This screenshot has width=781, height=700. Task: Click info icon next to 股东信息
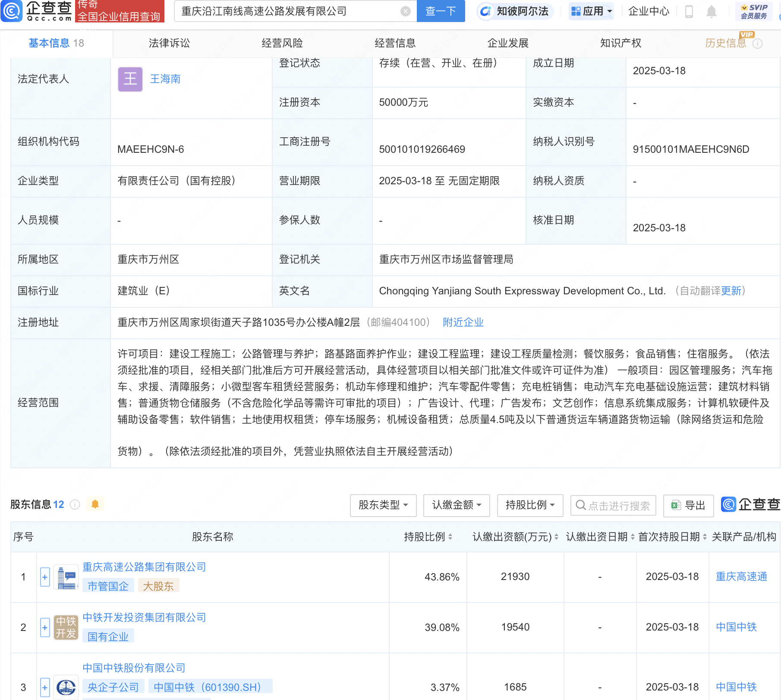(x=75, y=505)
